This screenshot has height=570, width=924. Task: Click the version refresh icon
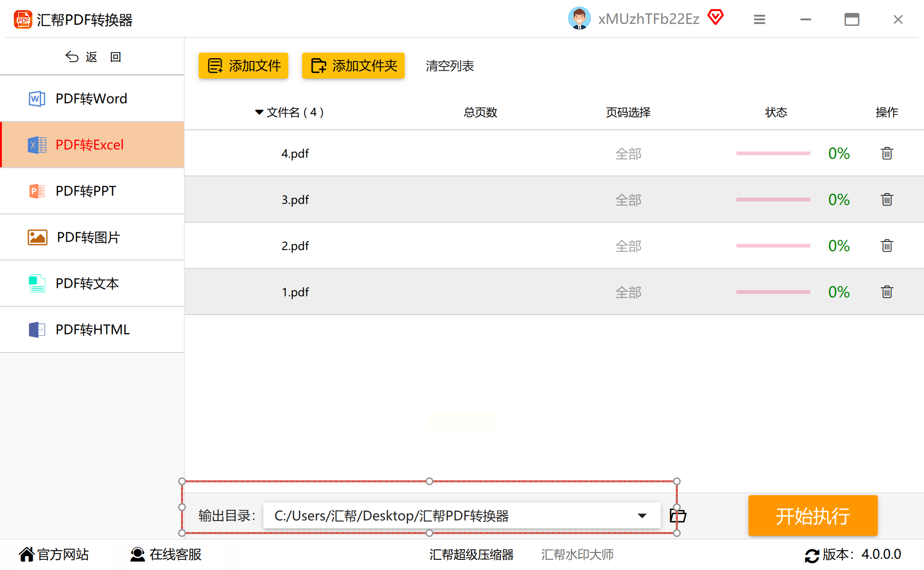(812, 555)
